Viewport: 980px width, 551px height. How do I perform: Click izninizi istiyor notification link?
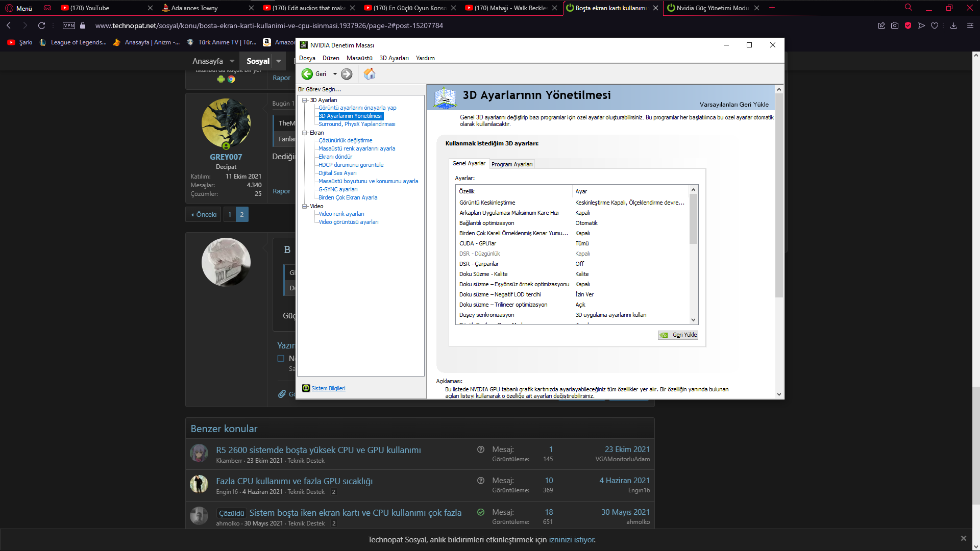(571, 540)
